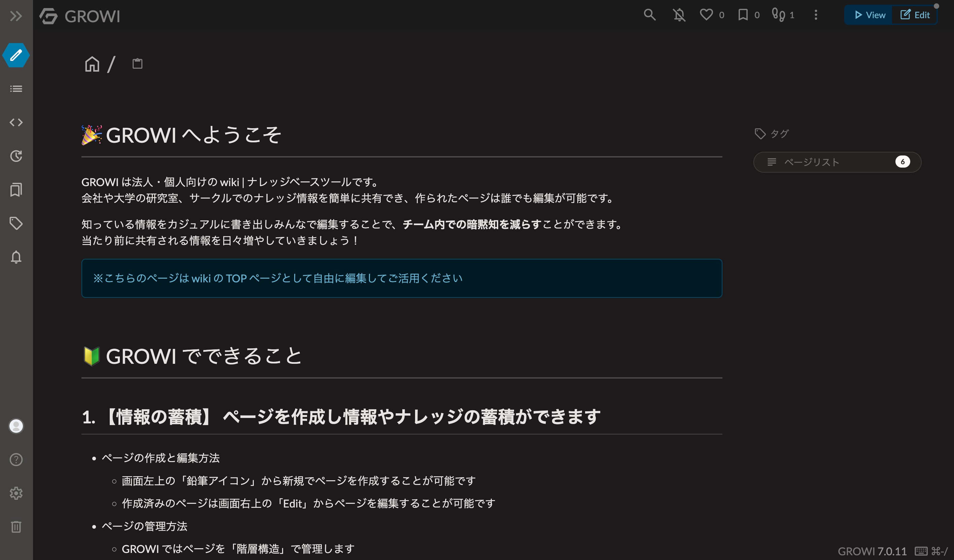
Task: Switch to View mode
Action: point(870,15)
